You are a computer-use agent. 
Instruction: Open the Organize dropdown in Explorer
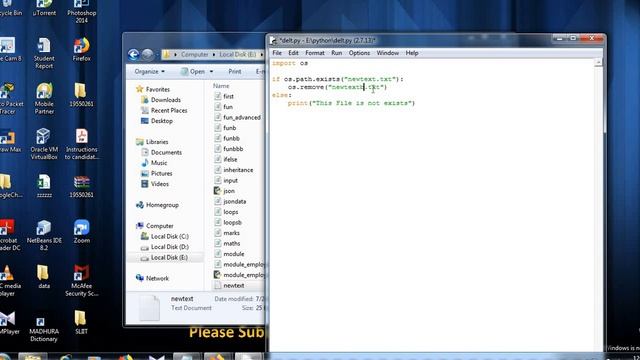[x=149, y=71]
